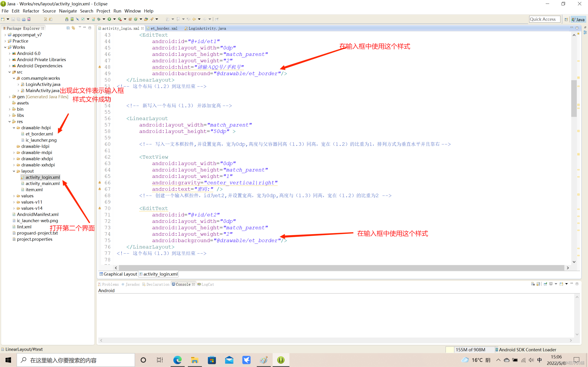
Task: Open the Run button dropdown arrow
Action: pos(114,19)
